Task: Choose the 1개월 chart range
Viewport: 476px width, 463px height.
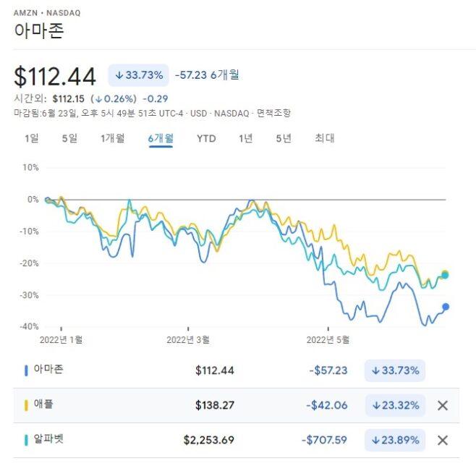Action: point(112,138)
